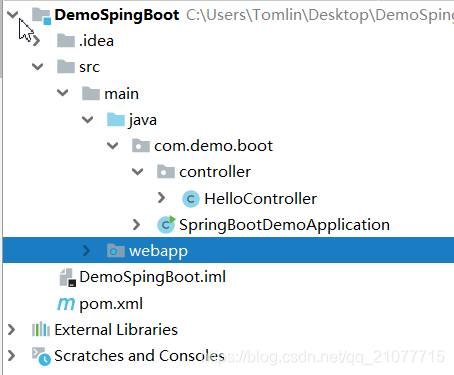Select the HelloController class name
The image size is (454, 375).
(x=260, y=198)
